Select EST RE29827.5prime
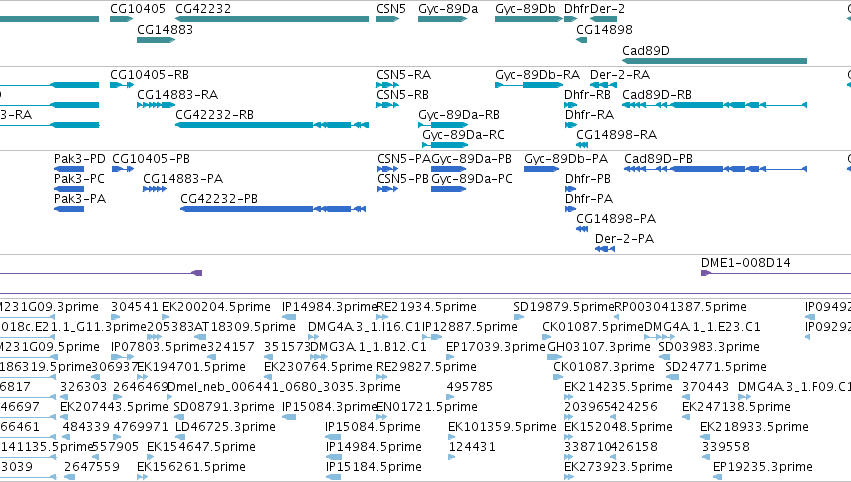Viewport: 851px width, 482px height. (x=426, y=367)
